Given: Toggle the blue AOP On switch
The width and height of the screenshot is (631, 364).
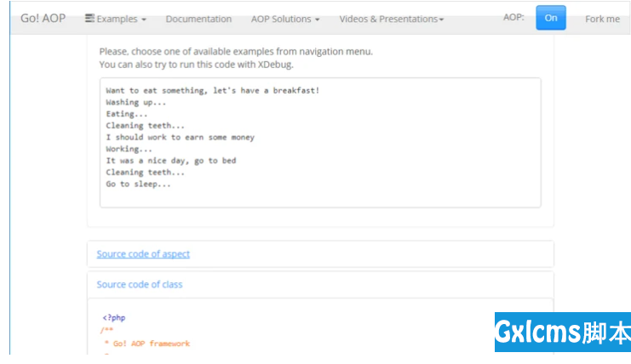Looking at the screenshot, I should (x=550, y=18).
